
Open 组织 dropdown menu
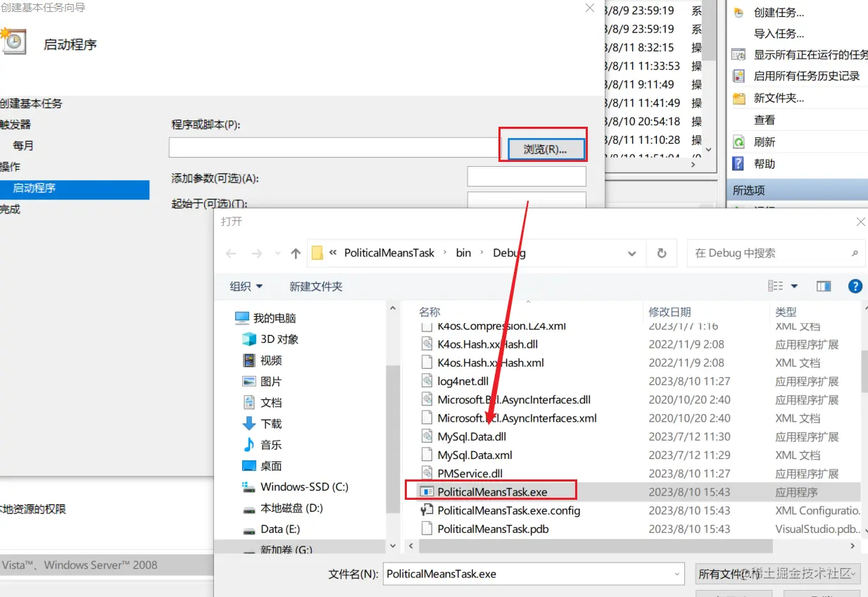[x=246, y=287]
